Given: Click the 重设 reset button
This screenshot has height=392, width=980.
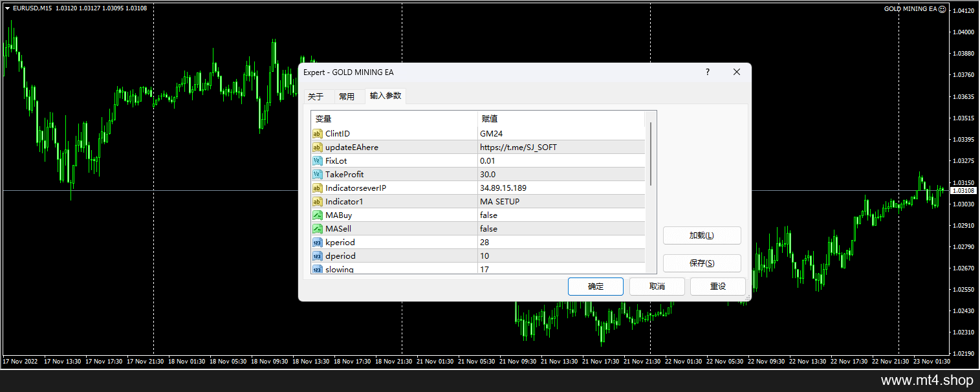Looking at the screenshot, I should tap(718, 287).
